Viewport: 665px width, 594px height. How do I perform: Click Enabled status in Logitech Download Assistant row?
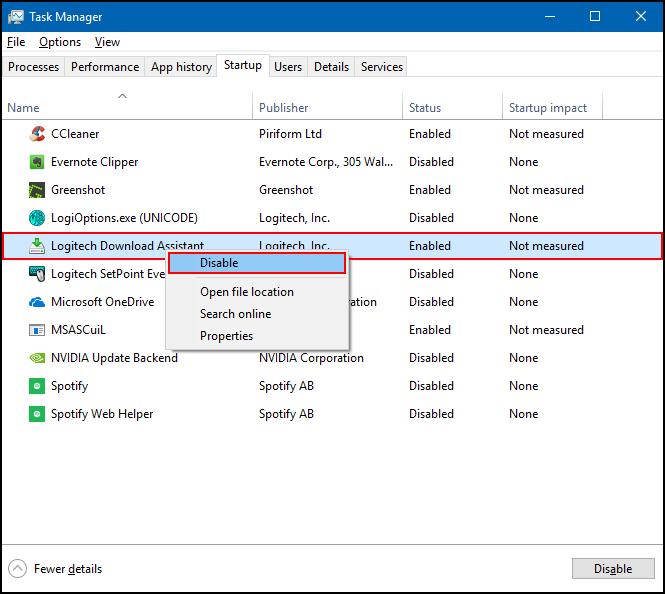(430, 246)
